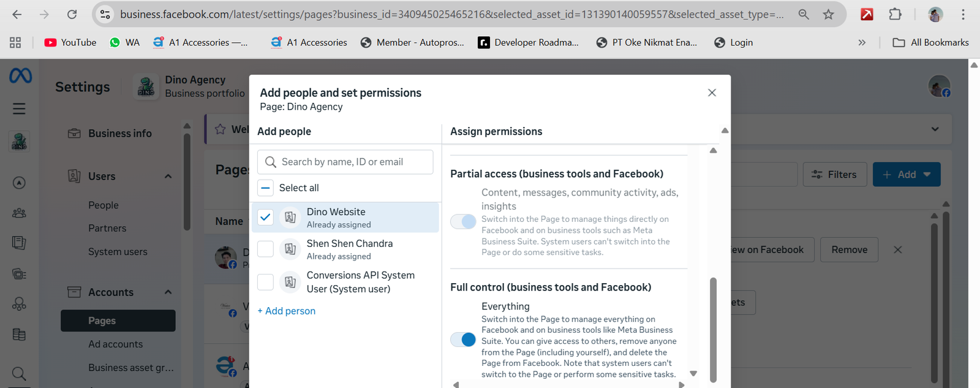Select People under Users
The width and height of the screenshot is (980, 388).
104,205
